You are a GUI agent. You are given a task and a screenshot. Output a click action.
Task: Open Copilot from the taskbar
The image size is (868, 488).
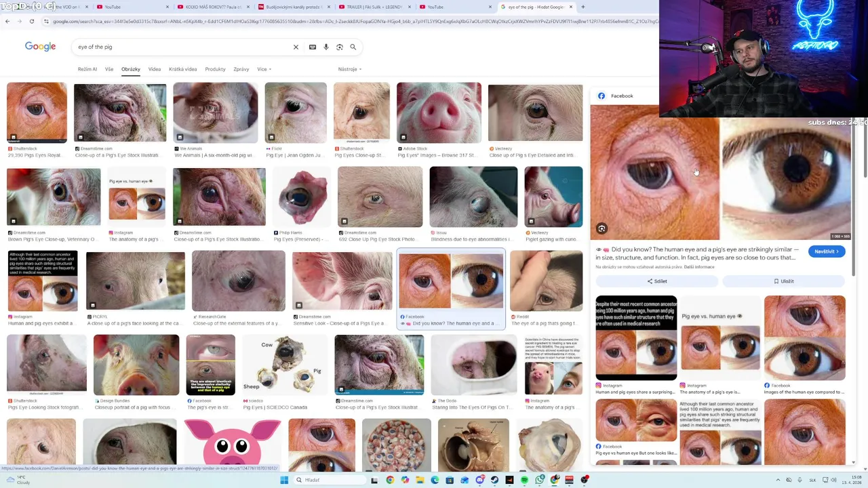(405, 480)
